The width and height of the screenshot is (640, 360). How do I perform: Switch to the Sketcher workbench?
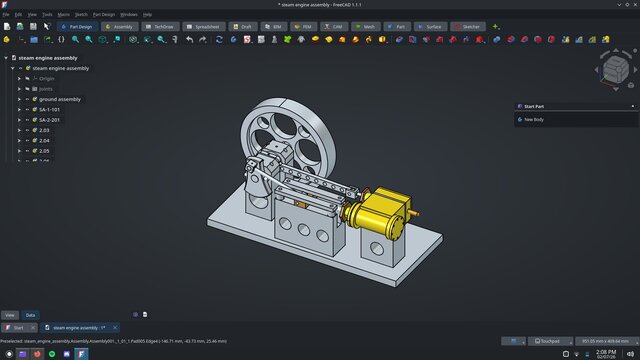tap(468, 27)
